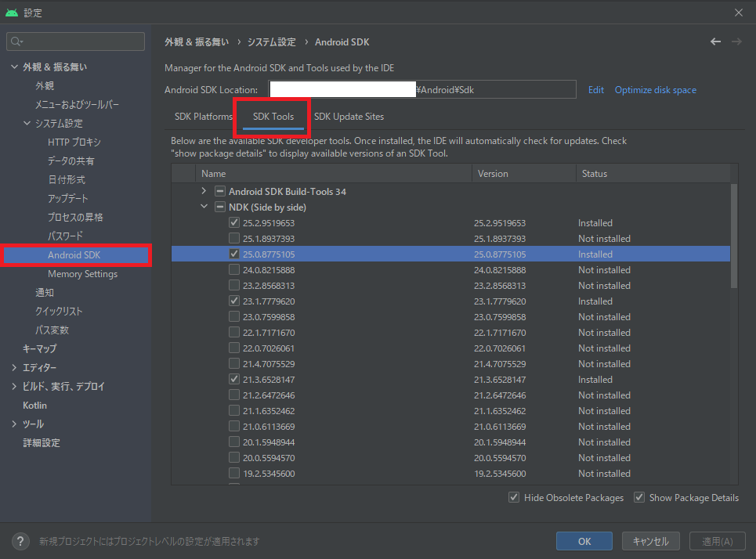756x559 pixels.
Task: Select アップデート in tree
Action: (68, 199)
